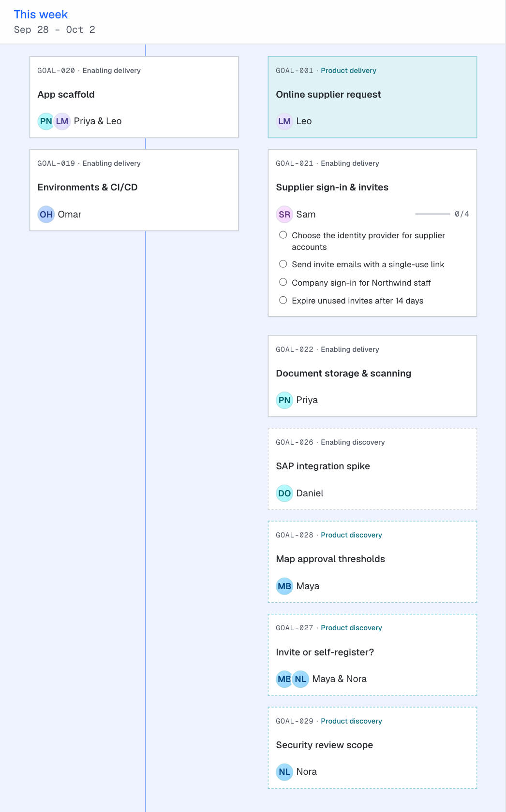Open the SAP integration spike card

click(x=372, y=469)
